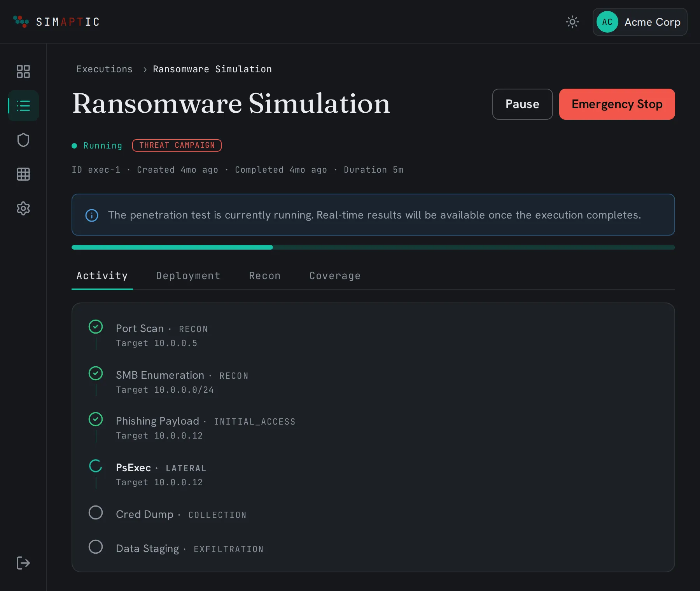
Task: Click the Phishing Payload completed check icon
Action: click(x=96, y=419)
